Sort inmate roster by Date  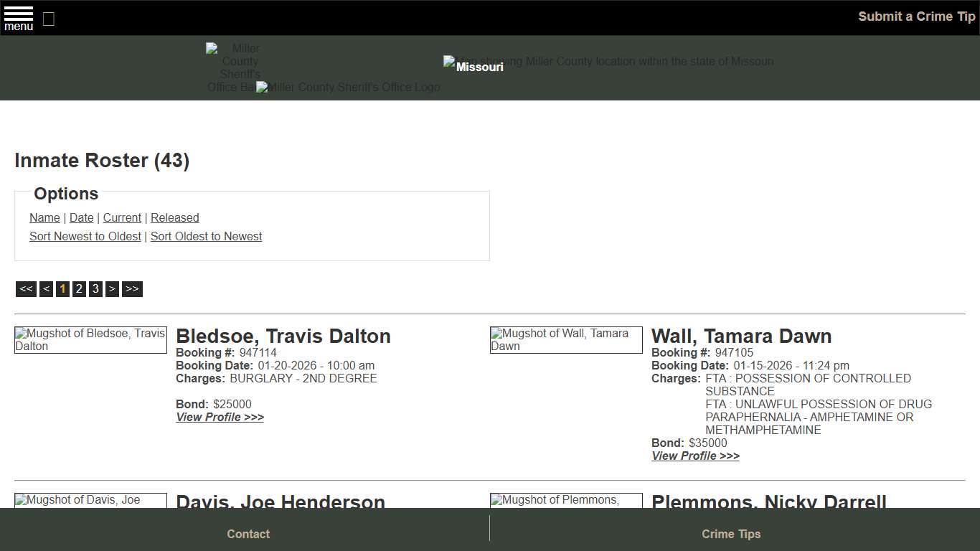point(81,217)
